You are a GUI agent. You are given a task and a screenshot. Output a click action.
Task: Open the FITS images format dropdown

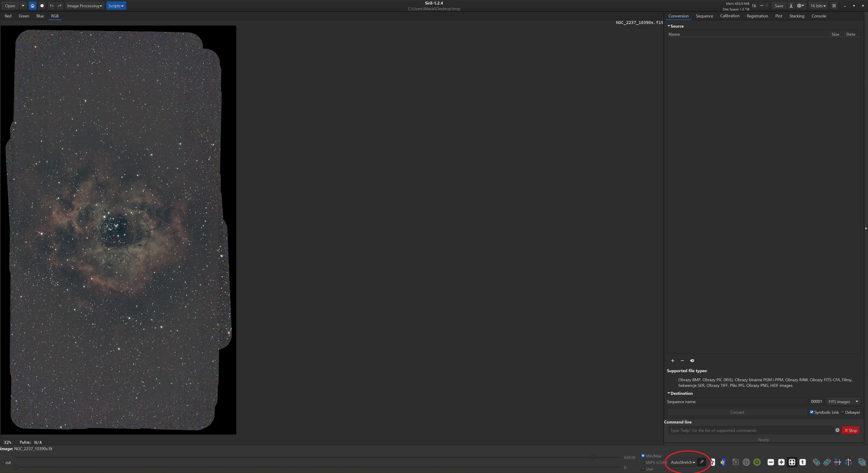pyautogui.click(x=843, y=402)
